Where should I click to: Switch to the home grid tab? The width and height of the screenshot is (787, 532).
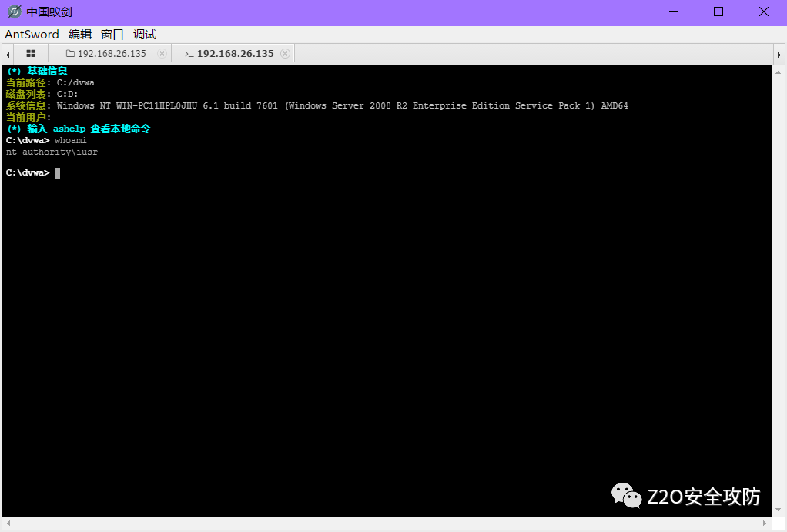pos(31,53)
